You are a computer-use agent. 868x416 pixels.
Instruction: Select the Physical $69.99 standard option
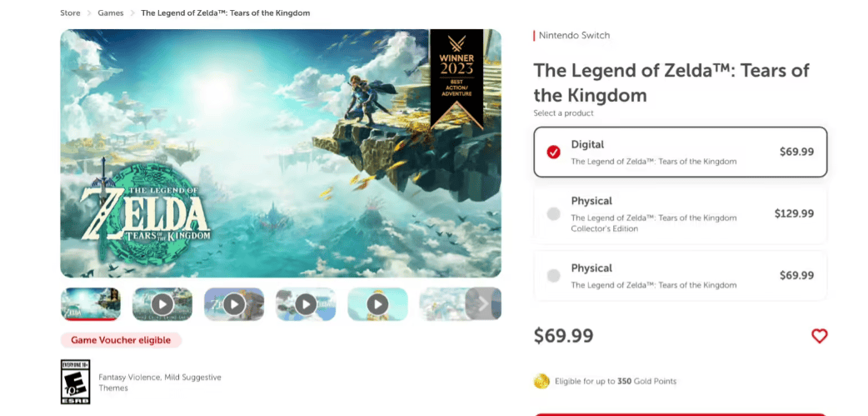[x=681, y=275]
